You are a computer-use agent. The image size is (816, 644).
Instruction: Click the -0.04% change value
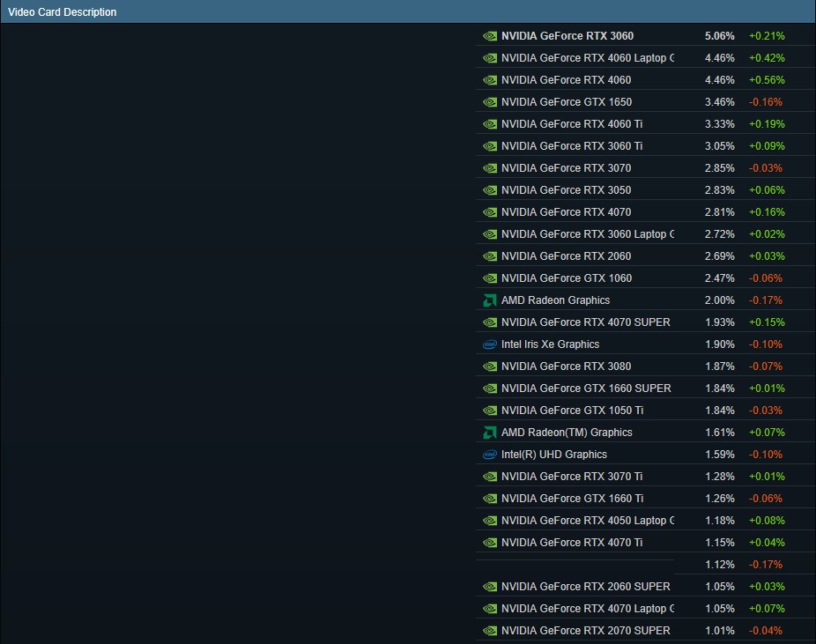tap(766, 631)
